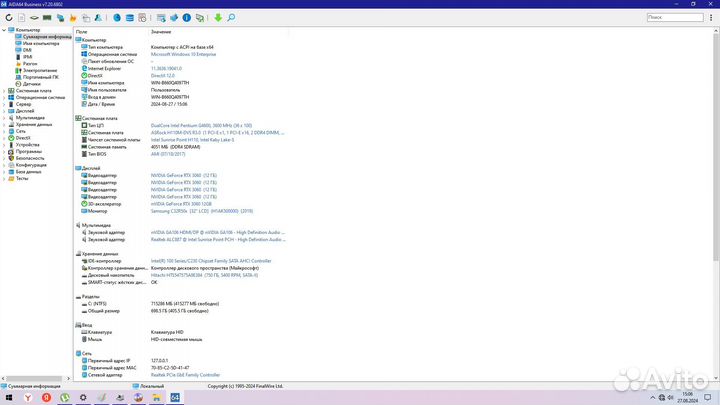Click the Значение column header
The height and width of the screenshot is (405, 720).
[x=162, y=32]
